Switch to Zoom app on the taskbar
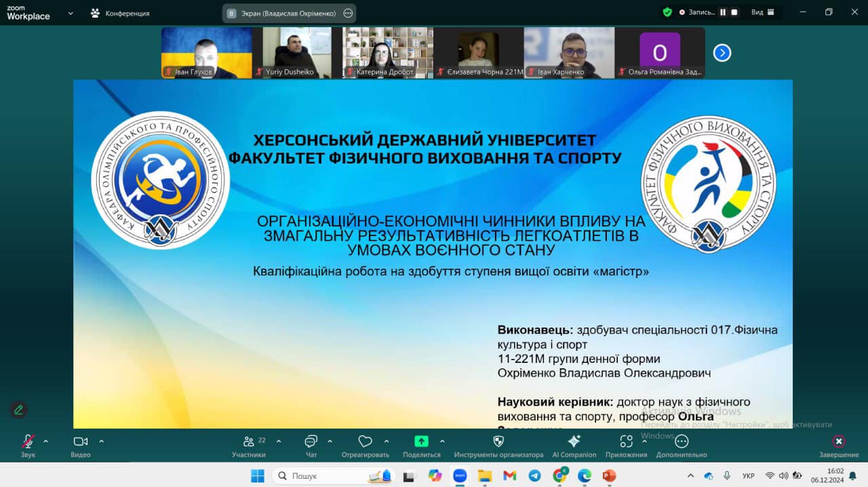This screenshot has width=868, height=487. click(x=460, y=476)
